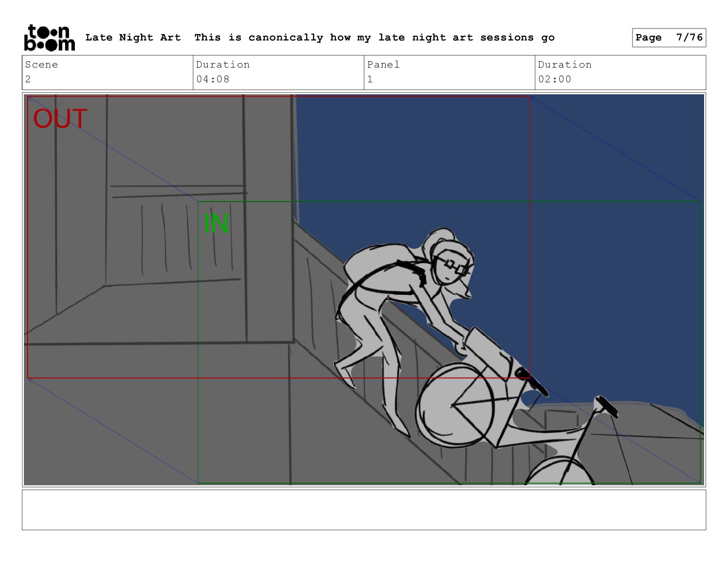Click the storyboard panel drawing of the cyclist
Image resolution: width=728 pixels, height=563 pixels.
[364, 290]
